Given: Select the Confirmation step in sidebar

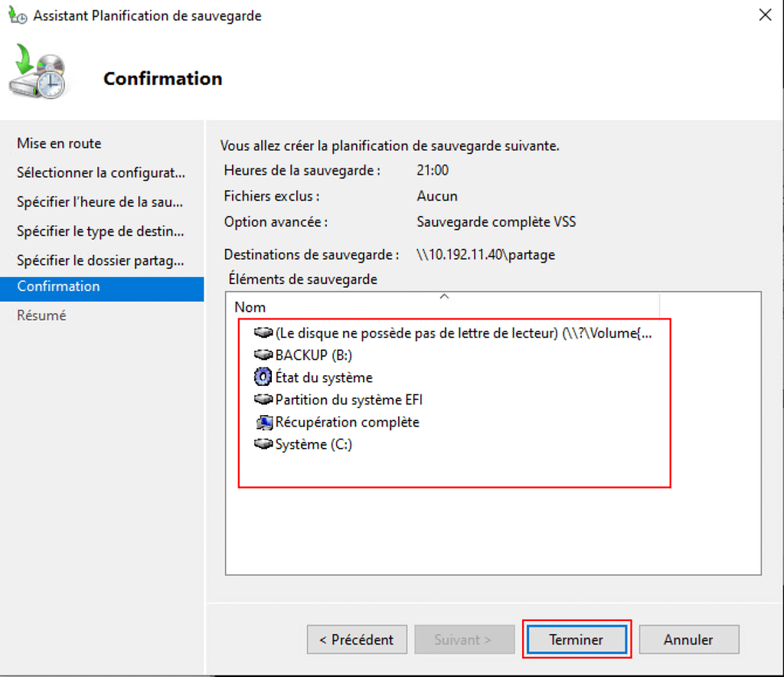Looking at the screenshot, I should (x=58, y=286).
